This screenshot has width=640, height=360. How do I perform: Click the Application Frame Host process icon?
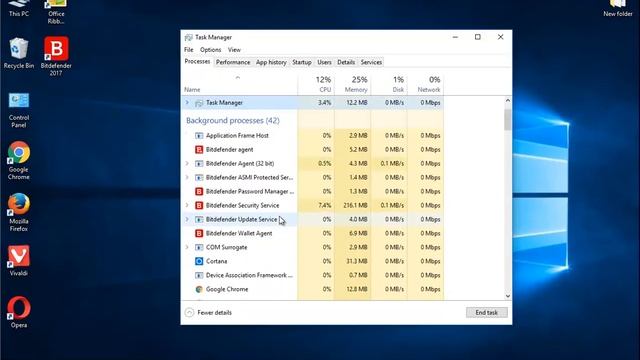(199, 136)
